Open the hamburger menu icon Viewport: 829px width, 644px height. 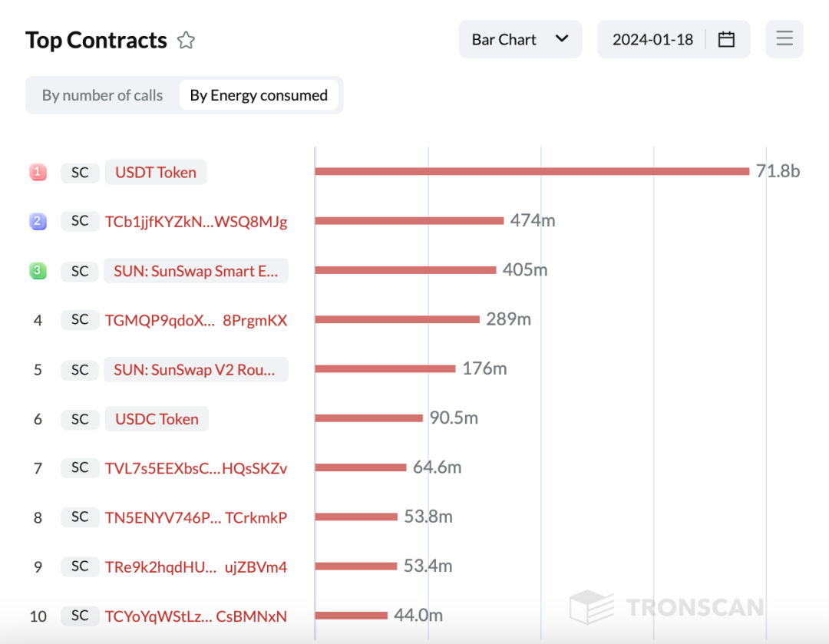pos(784,39)
